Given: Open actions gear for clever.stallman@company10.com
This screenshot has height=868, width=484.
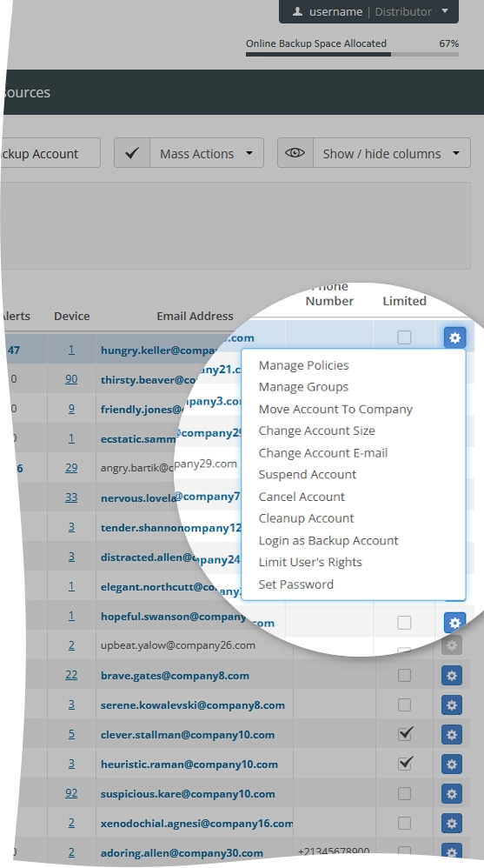Looking at the screenshot, I should (x=451, y=735).
